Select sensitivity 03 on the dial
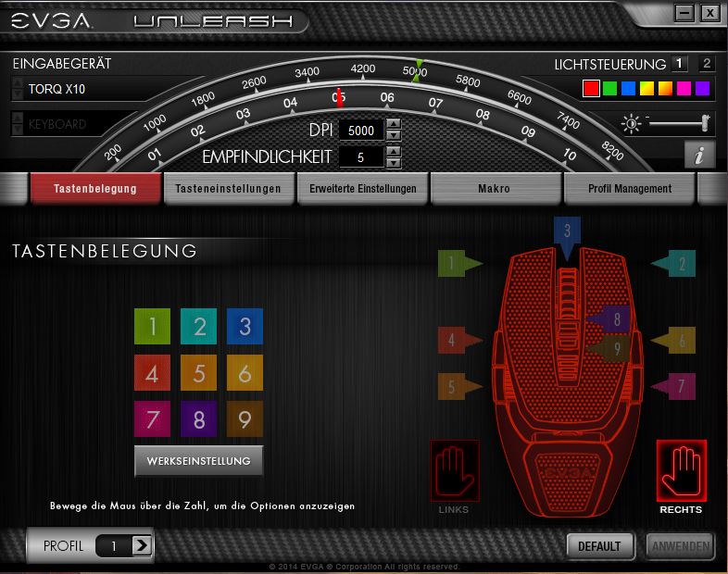 pyautogui.click(x=243, y=114)
